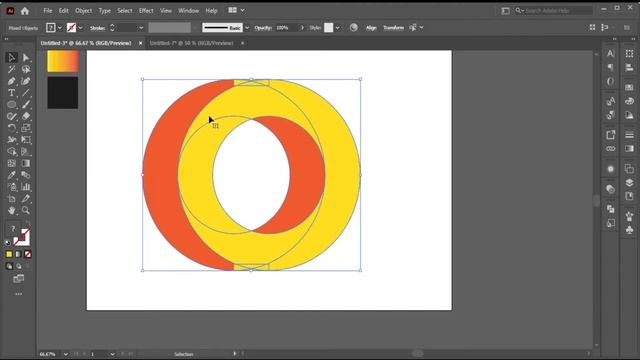Open the Layers panel icon
This screenshot has width=640, height=360.
(629, 182)
